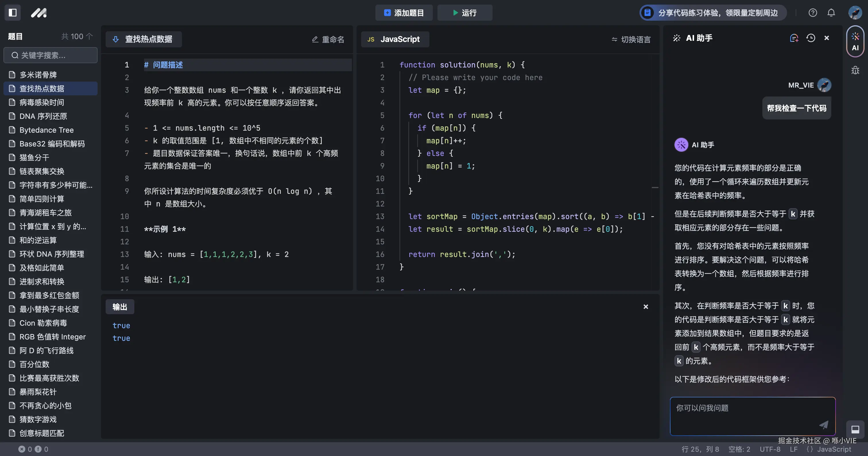Screen dimensions: 868x456
Task: Open the 病毒感染时间 problem in list
Action: (42, 102)
